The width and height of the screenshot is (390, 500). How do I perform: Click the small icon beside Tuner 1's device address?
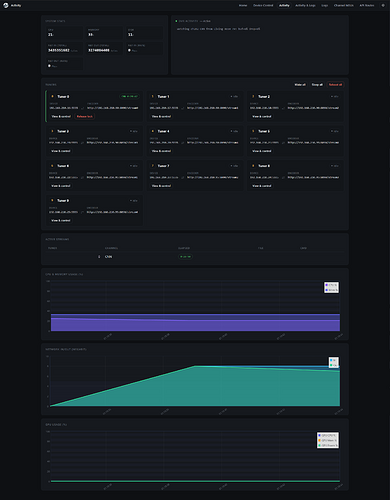click(x=182, y=108)
